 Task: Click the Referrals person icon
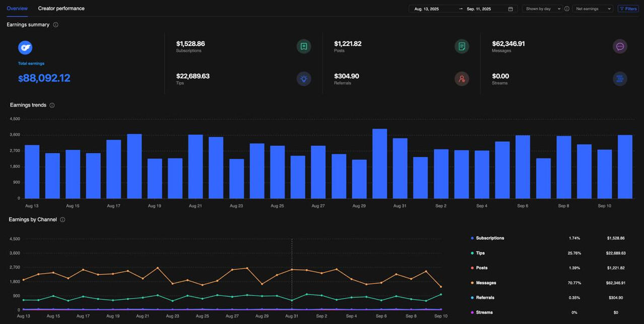point(462,79)
